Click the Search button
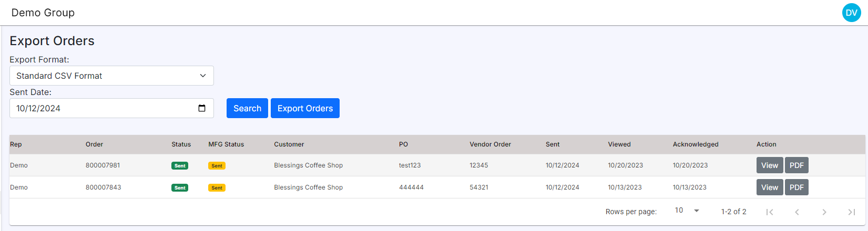Screen dimensions: 868x231 tap(247, 108)
